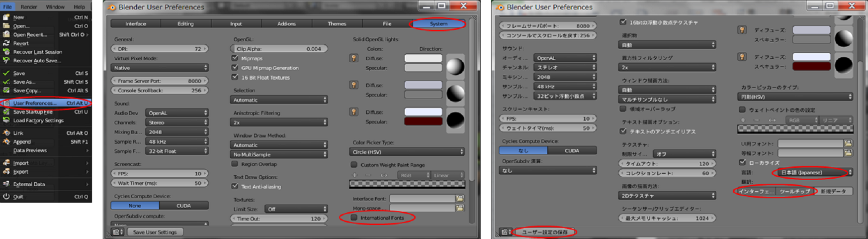Click the folder icon beside Mono-space font
Image resolution: width=868 pixels, height=239 pixels.
point(459,208)
